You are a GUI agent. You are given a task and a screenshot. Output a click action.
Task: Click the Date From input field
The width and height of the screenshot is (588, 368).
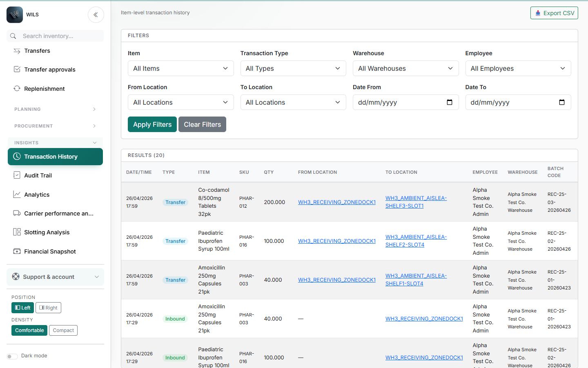tap(405, 102)
